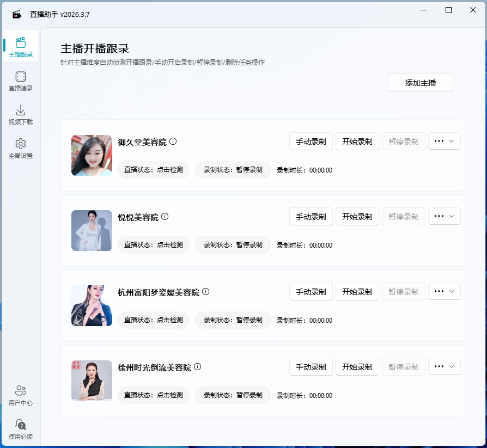Click the avatar thumbnail of 御久堂美容院
Viewport: 487px width, 448px height.
[91, 155]
